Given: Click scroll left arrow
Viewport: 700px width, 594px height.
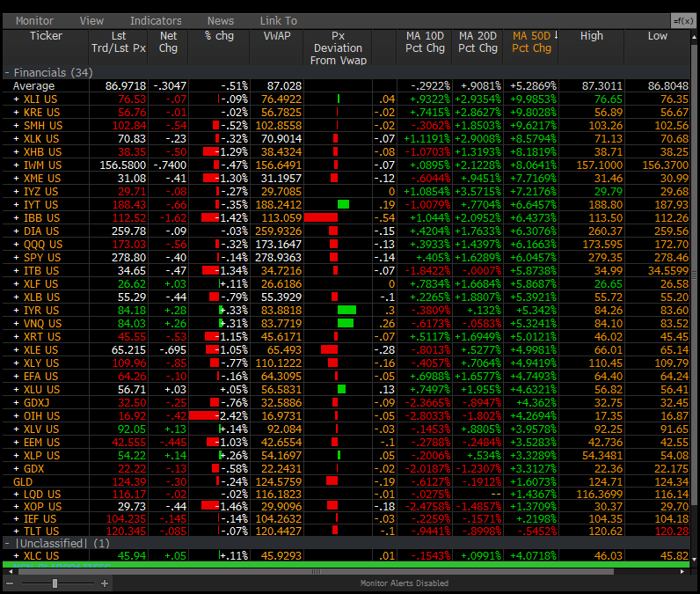Looking at the screenshot, I should (11, 572).
